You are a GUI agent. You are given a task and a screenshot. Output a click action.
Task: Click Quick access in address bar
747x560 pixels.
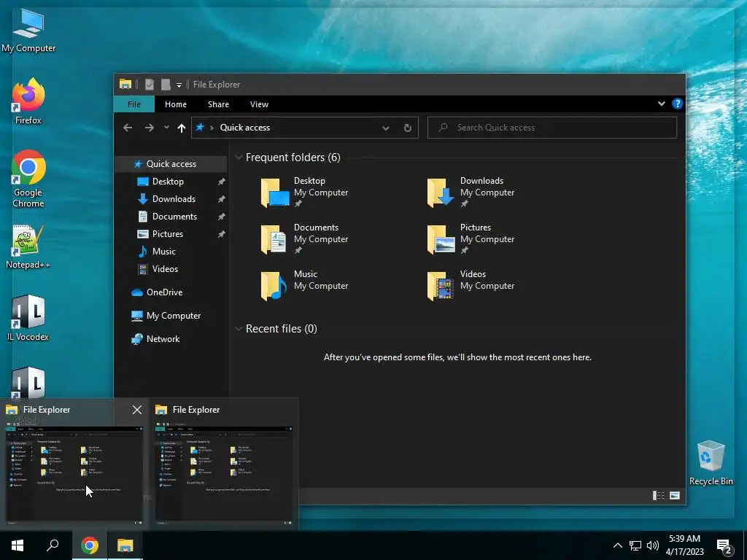click(x=245, y=128)
